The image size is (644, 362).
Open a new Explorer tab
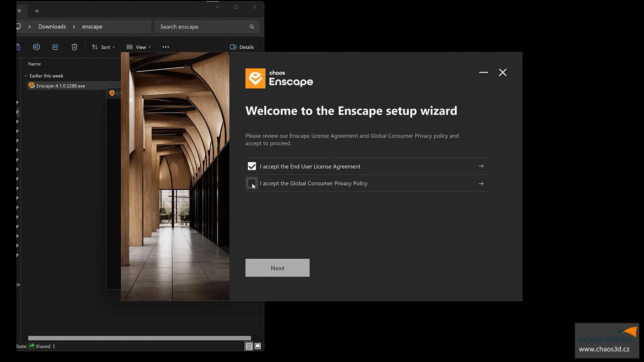(x=37, y=11)
